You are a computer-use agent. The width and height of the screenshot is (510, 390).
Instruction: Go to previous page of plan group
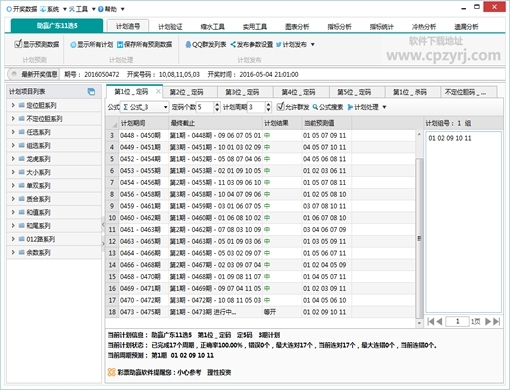coord(439,321)
